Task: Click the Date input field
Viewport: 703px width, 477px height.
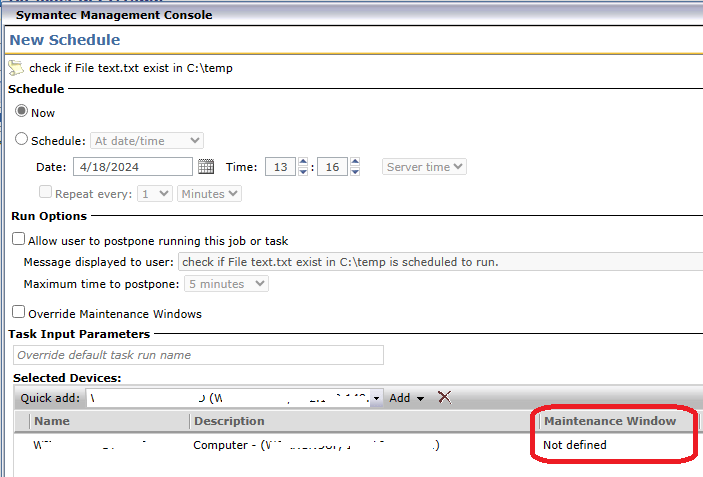Action: click(x=131, y=167)
